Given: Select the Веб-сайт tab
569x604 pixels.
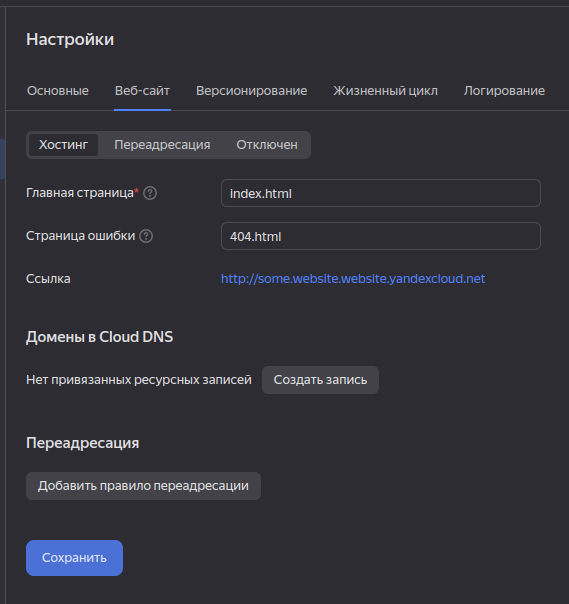Looking at the screenshot, I should (x=142, y=91).
